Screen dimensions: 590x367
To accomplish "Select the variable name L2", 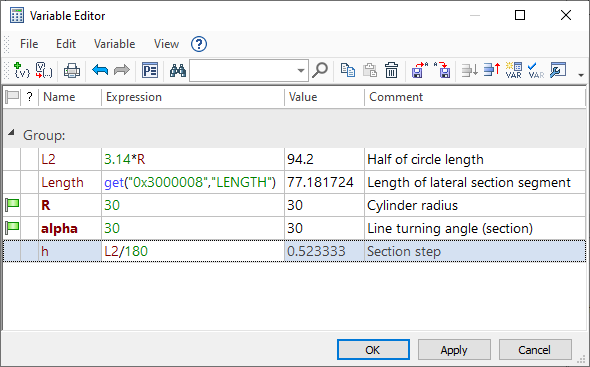I will [x=48, y=160].
